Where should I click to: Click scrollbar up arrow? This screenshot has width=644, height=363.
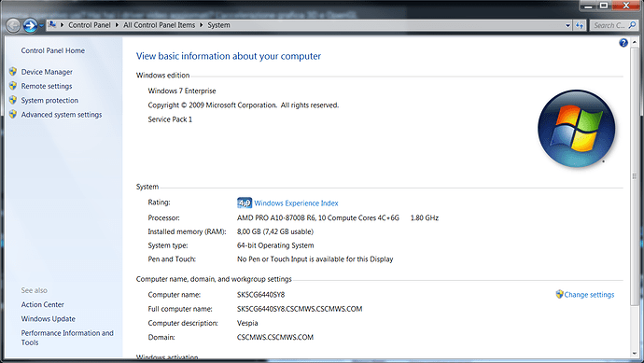(635, 42)
